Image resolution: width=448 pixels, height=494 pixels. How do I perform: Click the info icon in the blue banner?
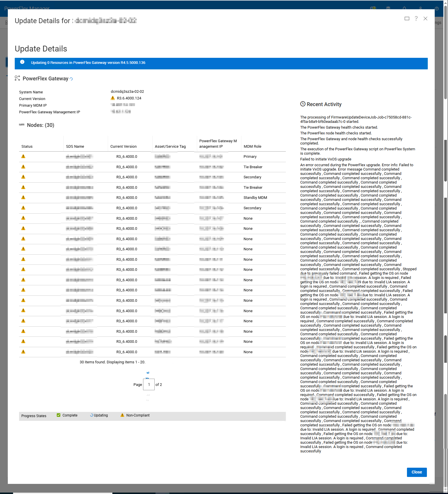click(22, 62)
